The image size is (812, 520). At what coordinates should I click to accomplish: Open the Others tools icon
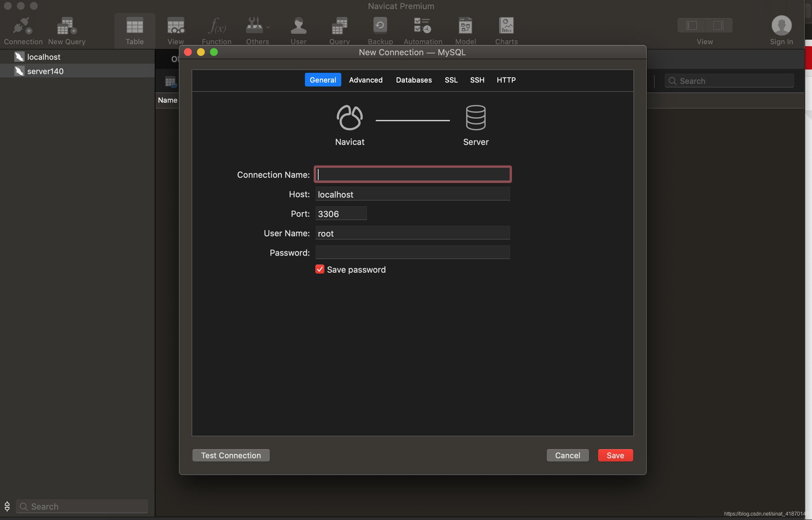(x=254, y=26)
